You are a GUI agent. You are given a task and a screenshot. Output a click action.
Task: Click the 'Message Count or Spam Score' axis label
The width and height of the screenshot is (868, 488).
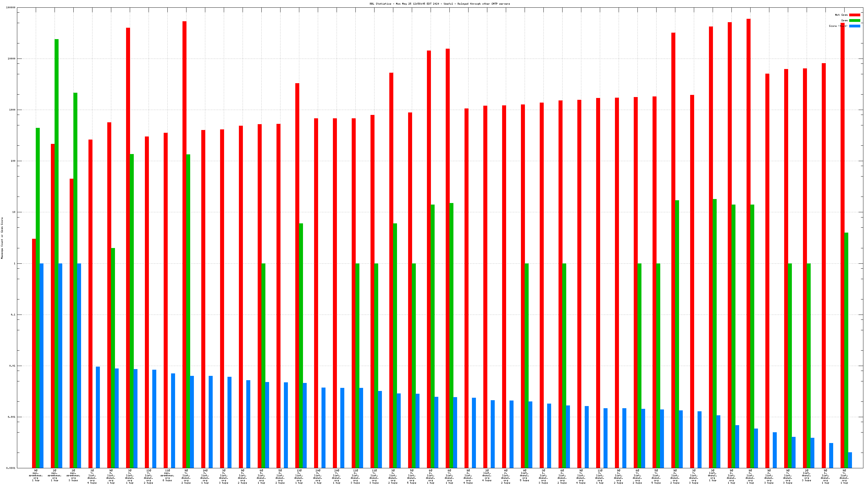point(2,238)
